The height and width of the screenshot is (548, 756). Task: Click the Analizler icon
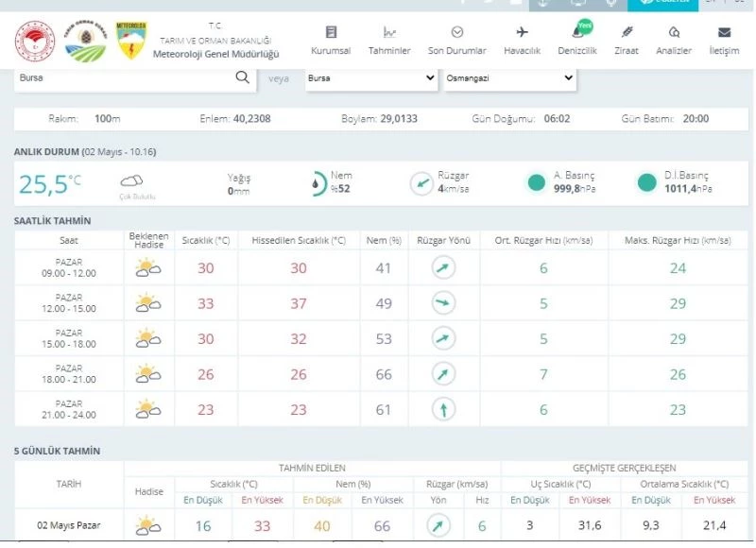pyautogui.click(x=674, y=33)
